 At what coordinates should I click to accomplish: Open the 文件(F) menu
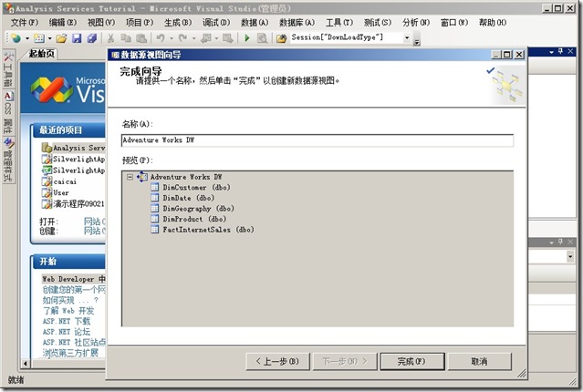24,23
